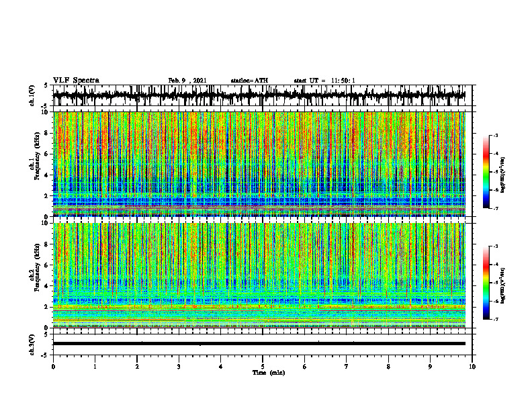Click the "-7" tick on ch.2 color bar
The image size is (532, 411).
tap(496, 320)
